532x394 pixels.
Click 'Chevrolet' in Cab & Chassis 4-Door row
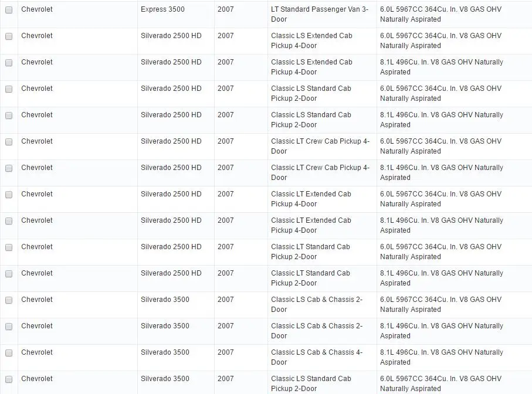[36, 352]
